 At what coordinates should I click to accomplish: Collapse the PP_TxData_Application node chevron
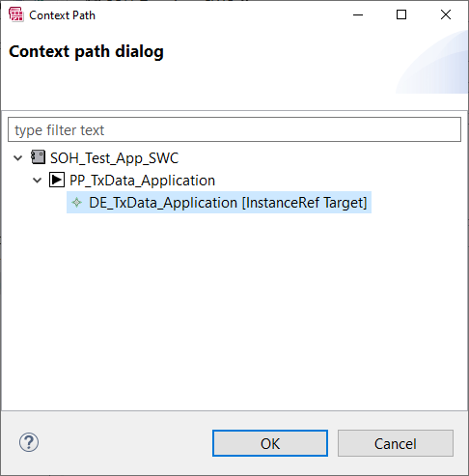38,181
